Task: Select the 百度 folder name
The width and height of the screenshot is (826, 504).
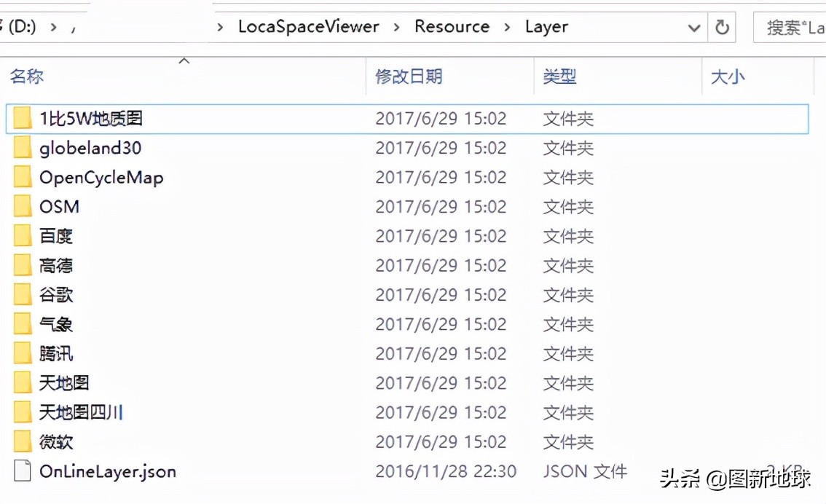Action: click(56, 237)
